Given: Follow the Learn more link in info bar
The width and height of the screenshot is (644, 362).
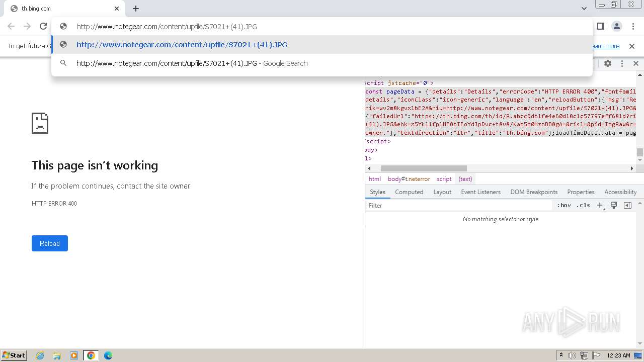Looking at the screenshot, I should click(x=605, y=46).
